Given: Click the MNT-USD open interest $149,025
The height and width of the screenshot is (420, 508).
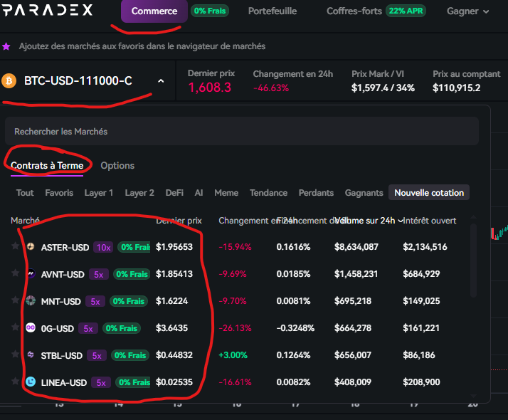Looking at the screenshot, I should click(x=421, y=301).
